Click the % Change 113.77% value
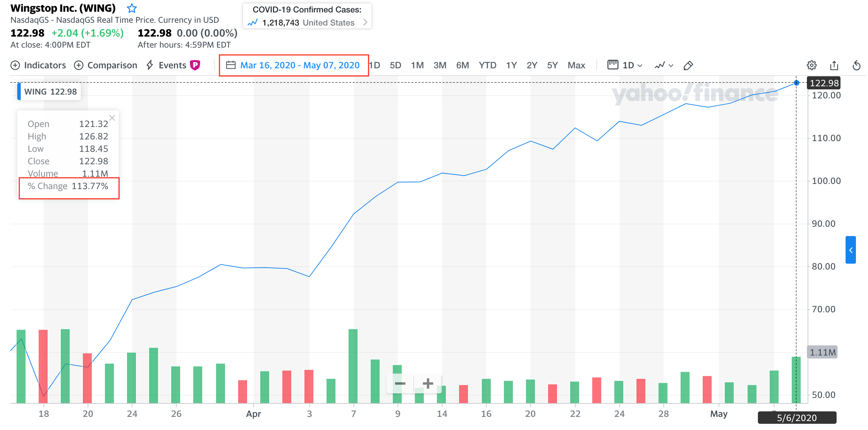The height and width of the screenshot is (430, 868). point(90,186)
